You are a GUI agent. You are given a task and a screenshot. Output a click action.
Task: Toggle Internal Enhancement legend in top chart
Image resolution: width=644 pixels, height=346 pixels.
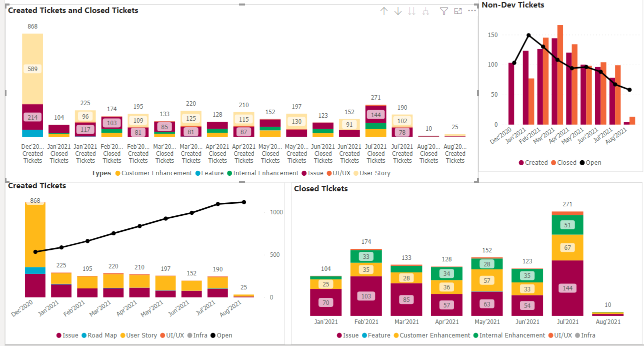pos(262,173)
